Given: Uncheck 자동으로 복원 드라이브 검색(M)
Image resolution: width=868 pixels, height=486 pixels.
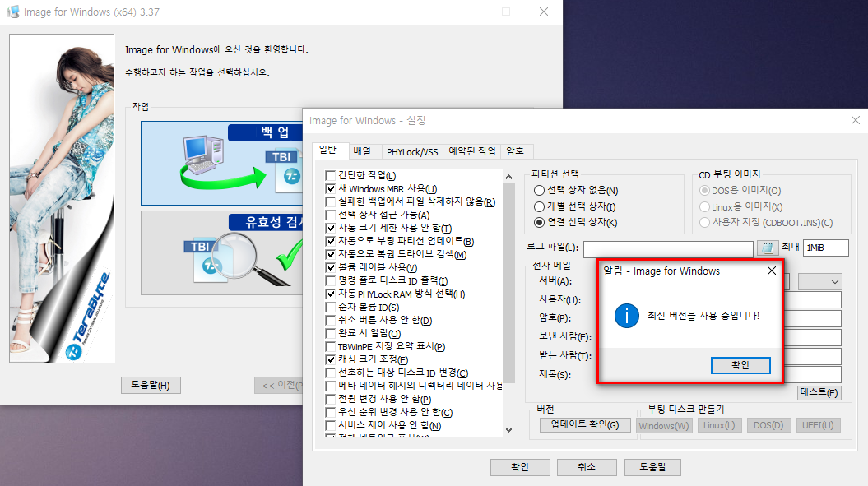Looking at the screenshot, I should (x=331, y=255).
